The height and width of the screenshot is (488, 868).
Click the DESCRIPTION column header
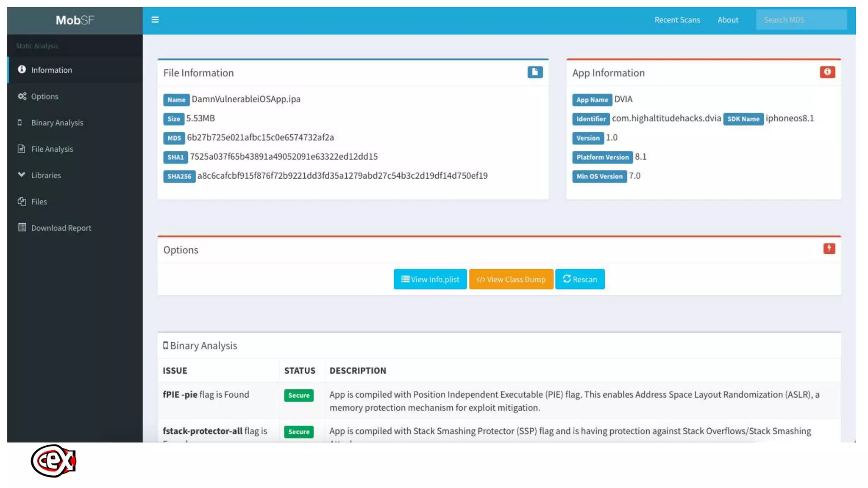point(358,371)
